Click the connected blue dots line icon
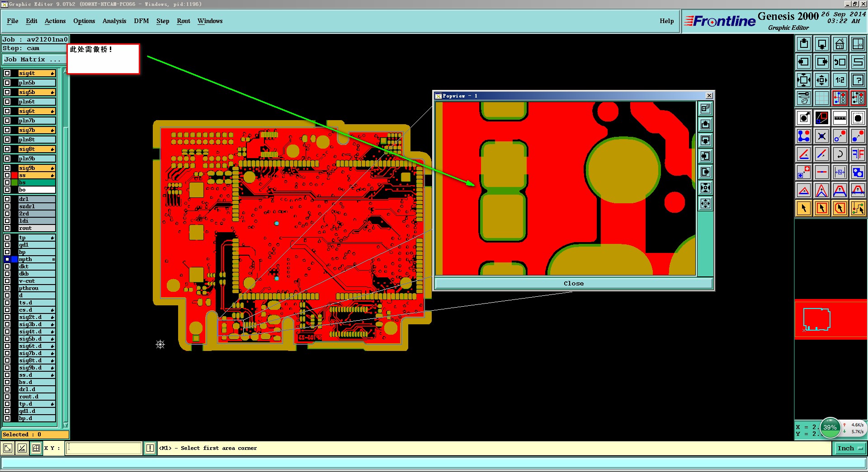 [804, 136]
